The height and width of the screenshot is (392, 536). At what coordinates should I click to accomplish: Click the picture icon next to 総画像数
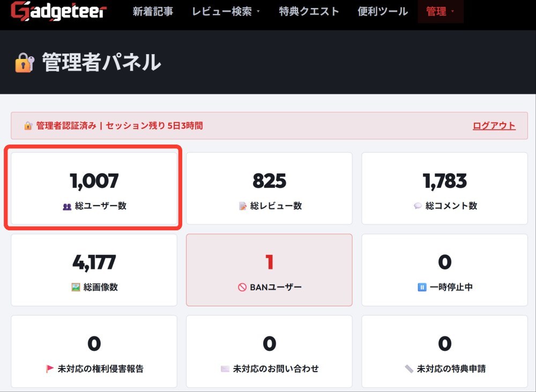coord(76,287)
